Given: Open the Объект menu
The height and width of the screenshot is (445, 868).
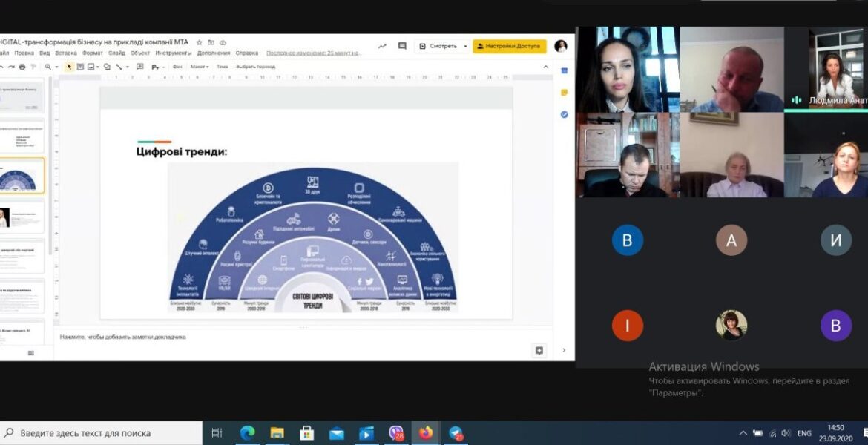Looking at the screenshot, I should [x=140, y=53].
